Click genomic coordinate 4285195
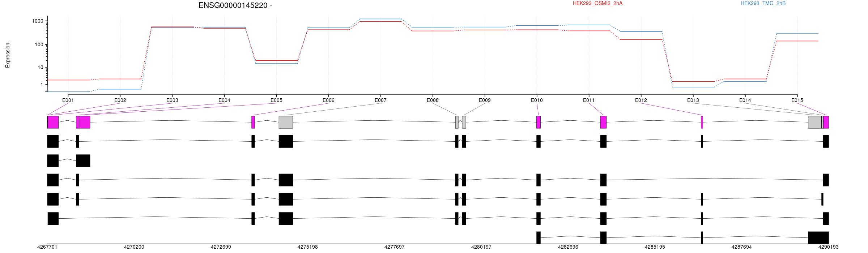The height and width of the screenshot is (253, 868). (655, 247)
